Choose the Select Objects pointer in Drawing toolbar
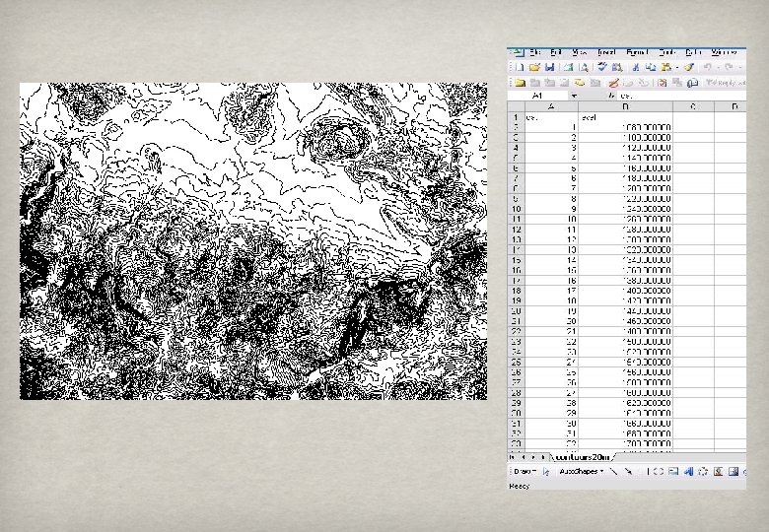 click(546, 472)
